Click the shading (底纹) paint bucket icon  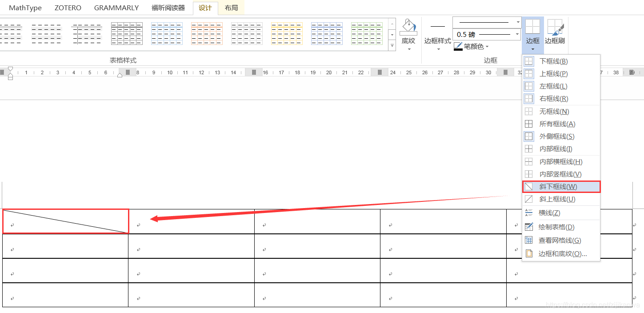[x=408, y=27]
